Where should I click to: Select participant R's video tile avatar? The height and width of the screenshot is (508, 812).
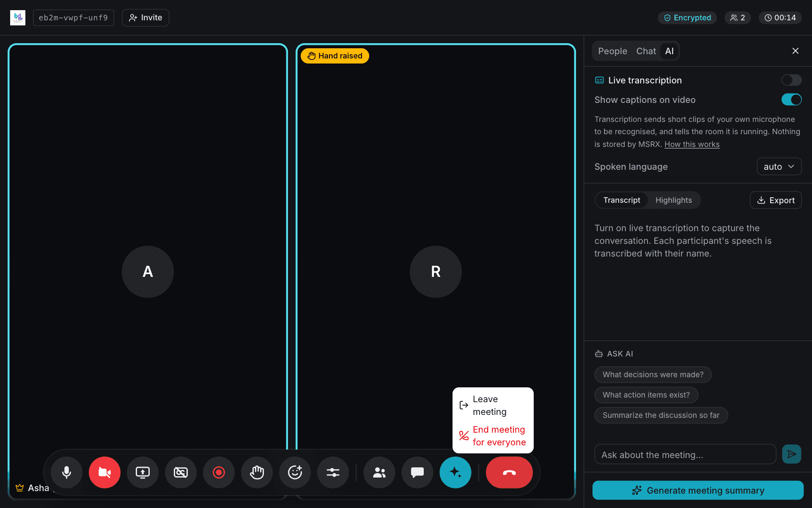coord(436,272)
